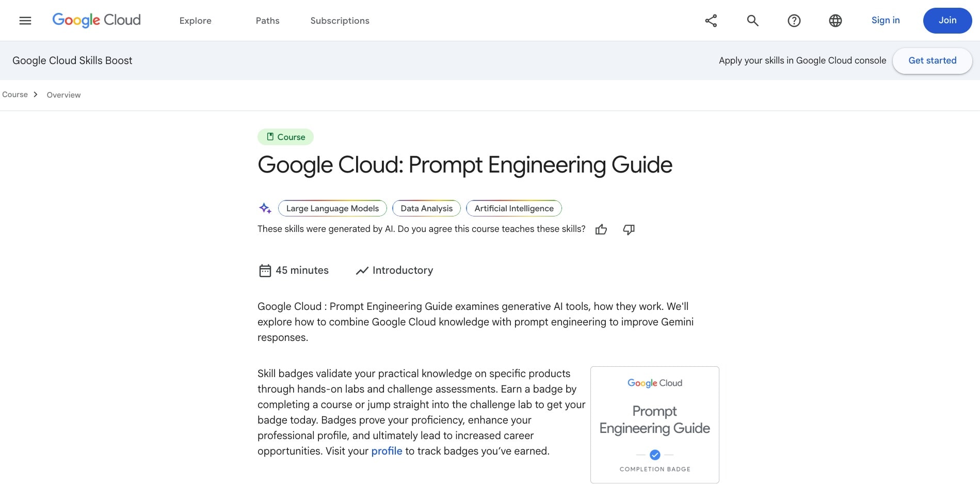Viewport: 980px width, 499px height.
Task: Click the Get started button
Action: (932, 60)
